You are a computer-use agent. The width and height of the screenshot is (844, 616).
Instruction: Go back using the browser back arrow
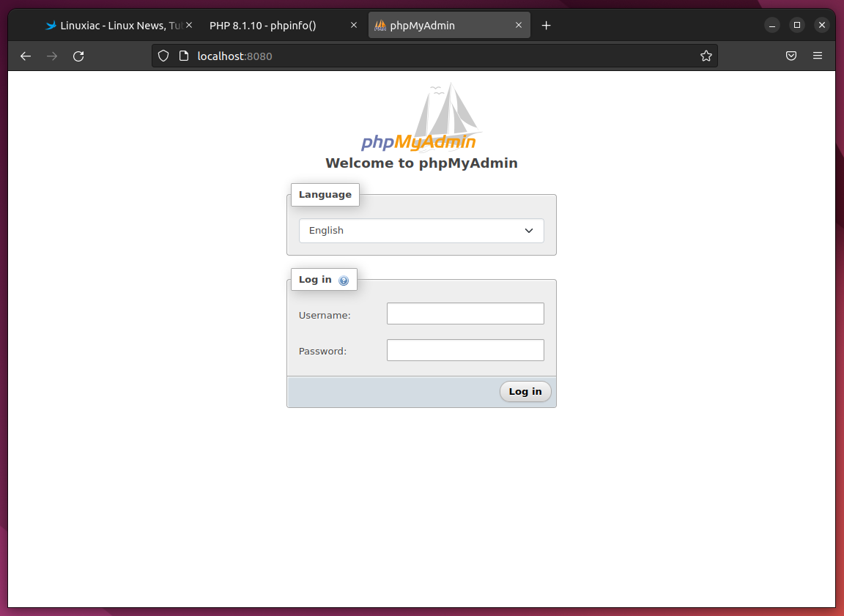coord(26,56)
